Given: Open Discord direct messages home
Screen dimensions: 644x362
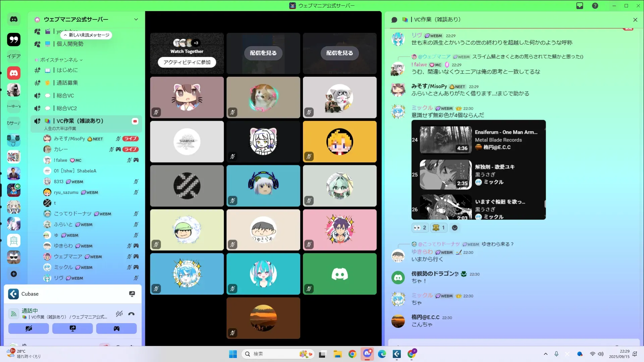Looking at the screenshot, I should tap(14, 19).
